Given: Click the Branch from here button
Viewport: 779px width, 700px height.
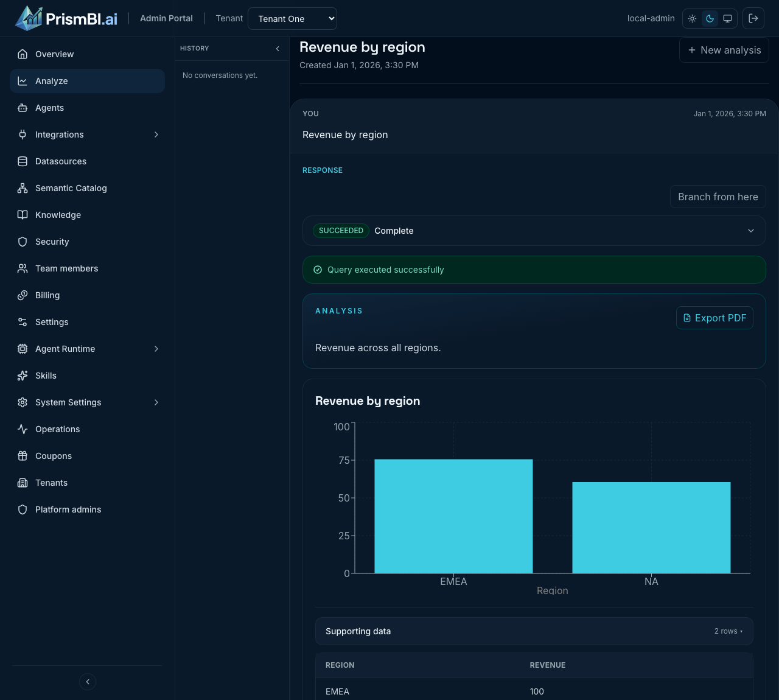Looking at the screenshot, I should tap(718, 197).
